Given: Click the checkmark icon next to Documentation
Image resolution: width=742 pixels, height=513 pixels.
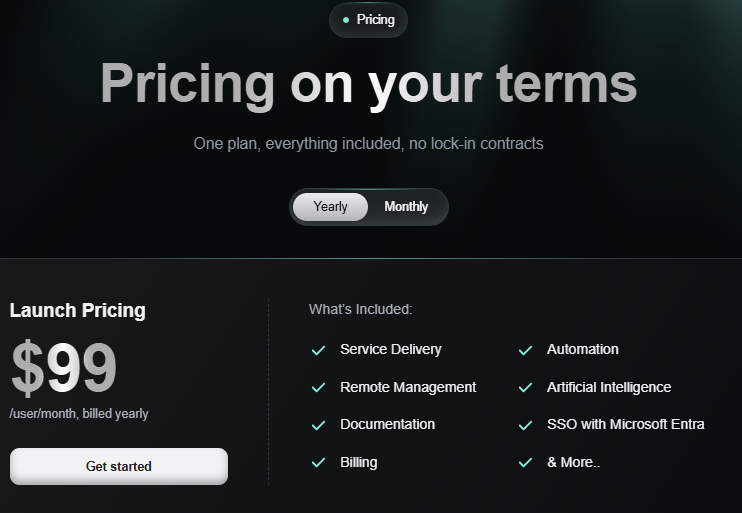Looking at the screenshot, I should pos(319,425).
